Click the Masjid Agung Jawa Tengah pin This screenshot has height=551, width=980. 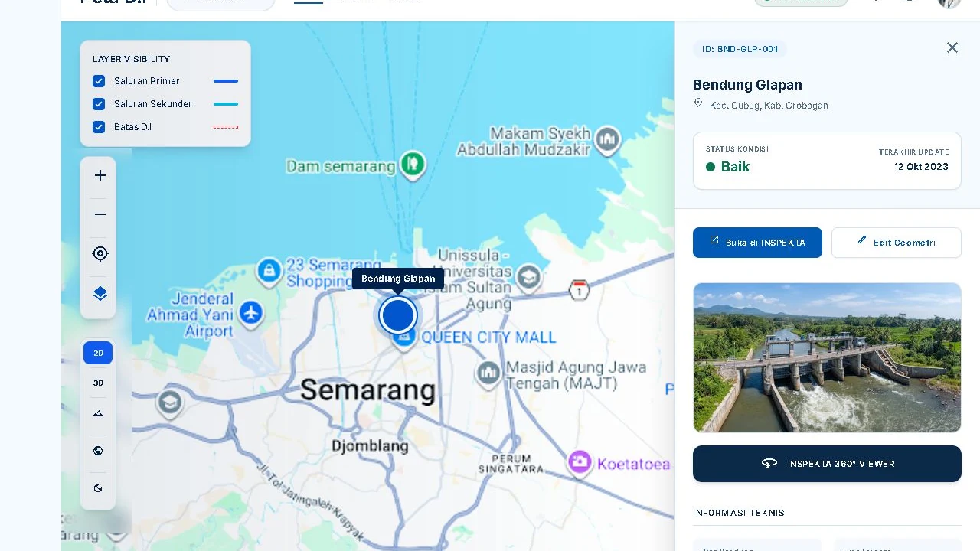click(488, 373)
